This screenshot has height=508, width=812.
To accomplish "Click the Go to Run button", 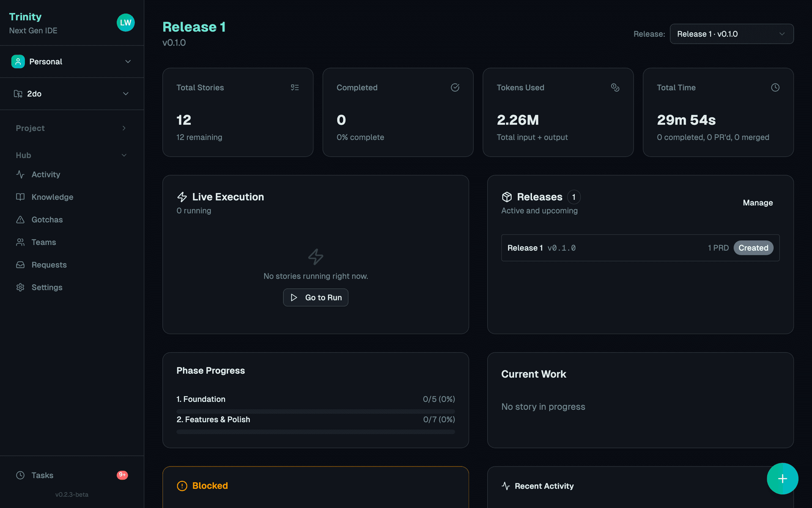I will tap(315, 298).
